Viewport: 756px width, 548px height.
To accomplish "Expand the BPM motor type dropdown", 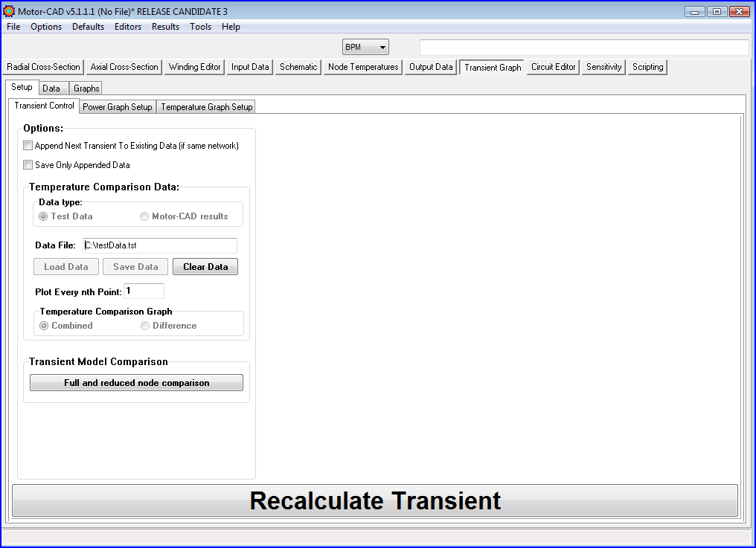I will coord(365,47).
